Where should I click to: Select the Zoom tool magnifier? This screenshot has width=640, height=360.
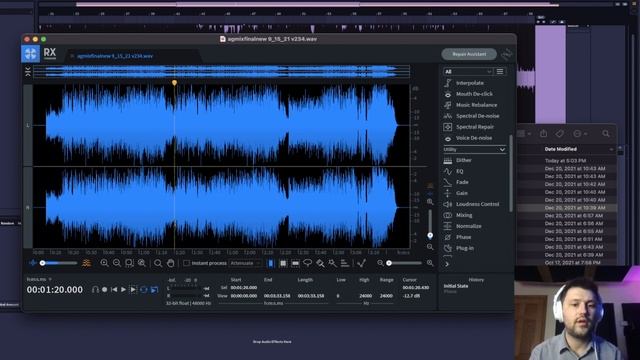coord(158,263)
